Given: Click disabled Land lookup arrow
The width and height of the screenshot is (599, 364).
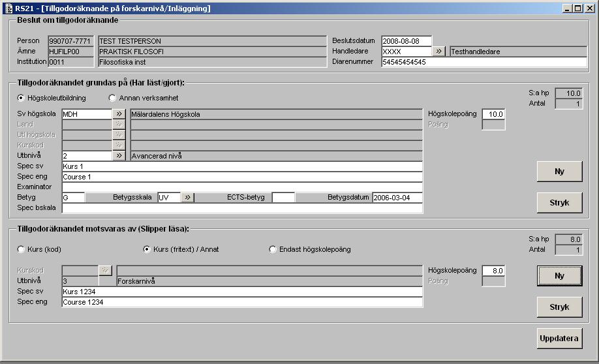Looking at the screenshot, I should tap(119, 124).
